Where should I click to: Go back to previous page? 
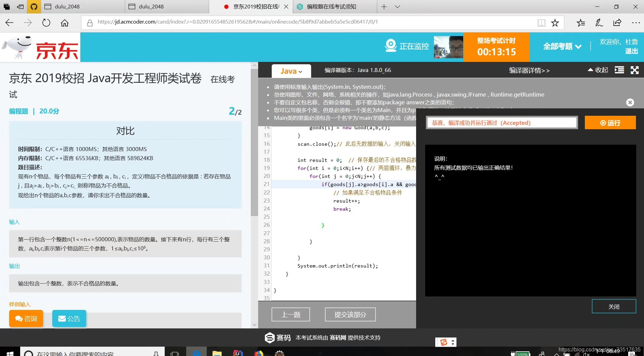tap(9, 23)
